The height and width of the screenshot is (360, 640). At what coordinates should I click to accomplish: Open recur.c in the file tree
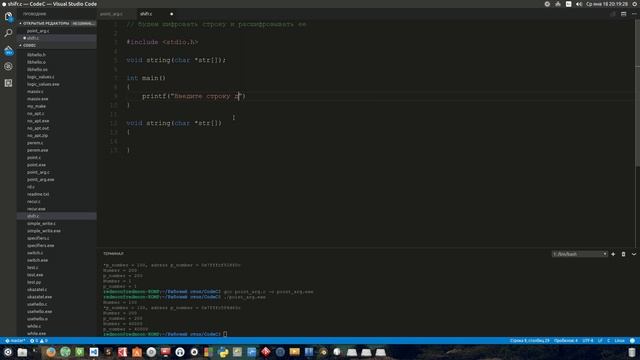tap(34, 202)
